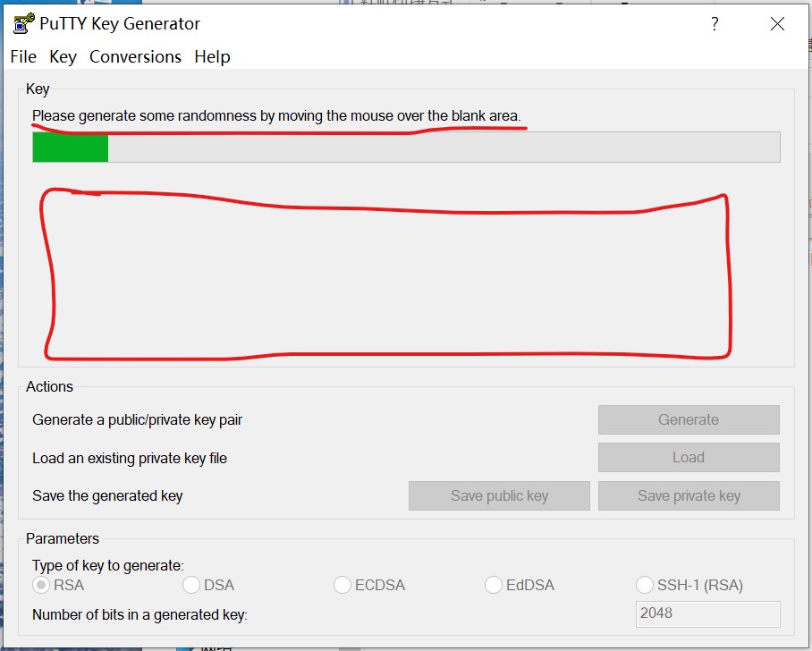Click the 2048 key bits field
The width and height of the screenshot is (812, 651).
(x=708, y=613)
